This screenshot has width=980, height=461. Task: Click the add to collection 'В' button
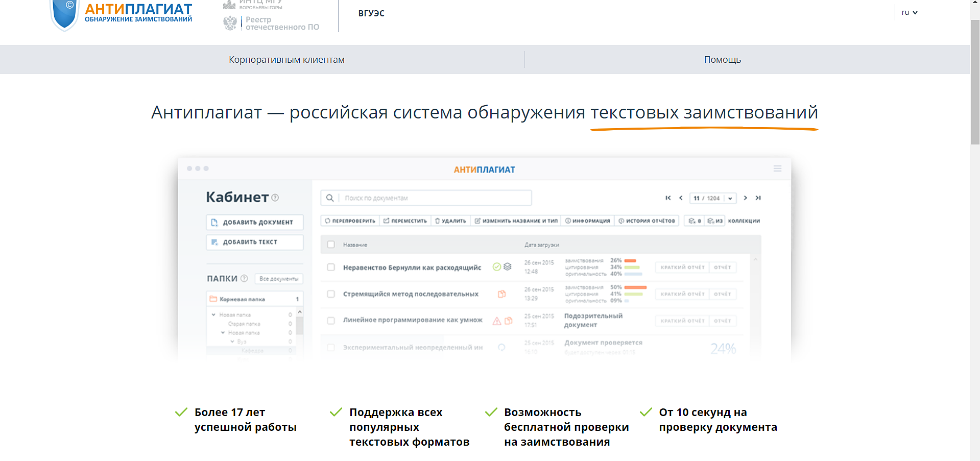(x=695, y=221)
